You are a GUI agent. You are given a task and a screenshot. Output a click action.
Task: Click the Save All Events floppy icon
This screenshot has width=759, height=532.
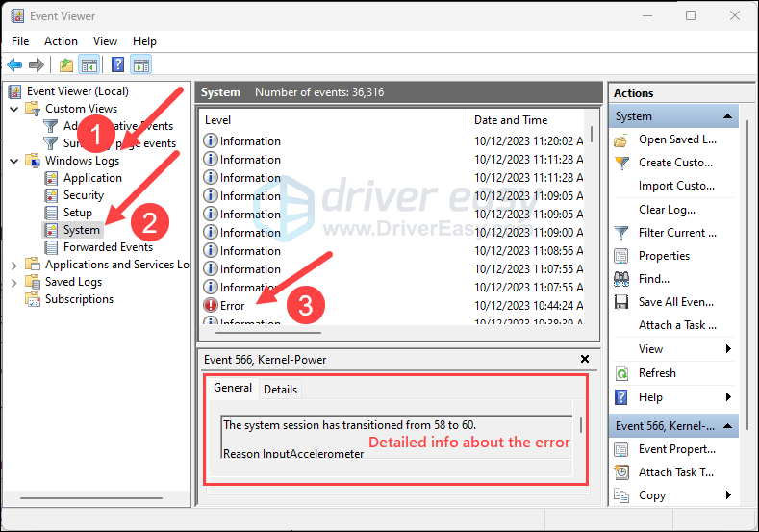click(621, 302)
